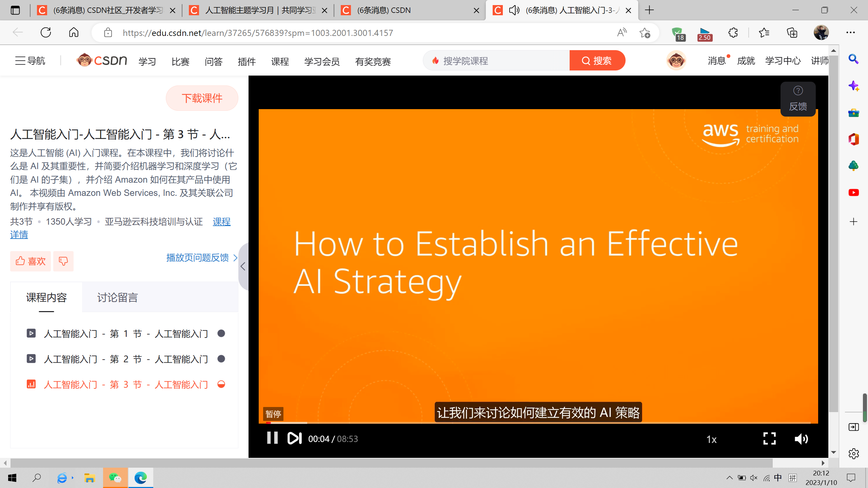This screenshot has height=488, width=868.
Task: Click the 下载课件 button
Action: [202, 98]
